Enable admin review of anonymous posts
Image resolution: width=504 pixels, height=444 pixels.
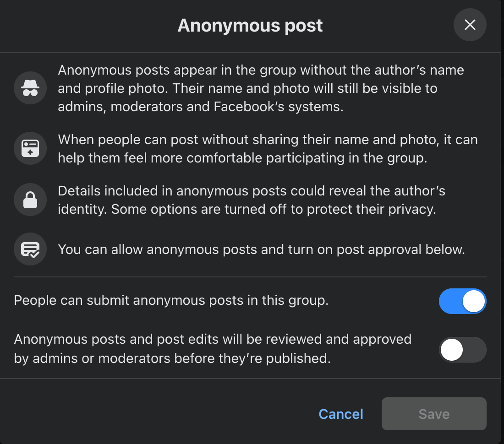463,349
